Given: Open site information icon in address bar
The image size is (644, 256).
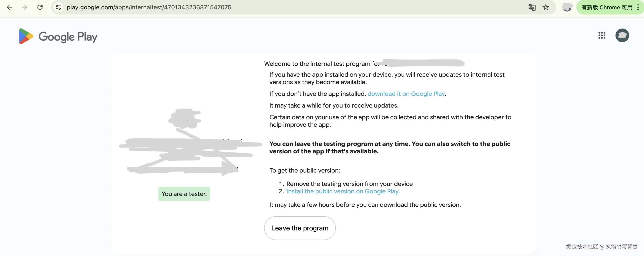Looking at the screenshot, I should (x=58, y=7).
